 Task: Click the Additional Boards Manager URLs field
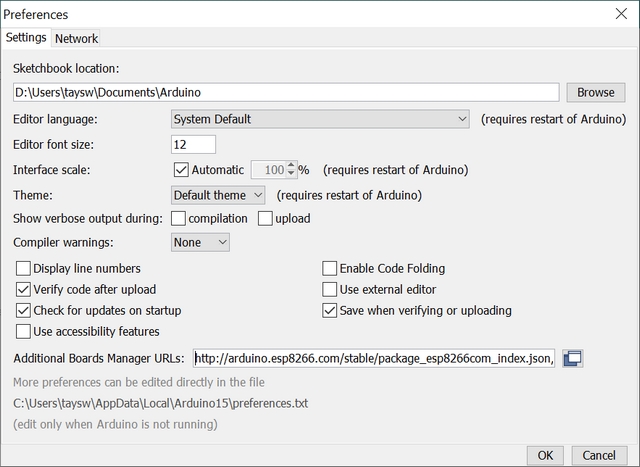pyautogui.click(x=374, y=358)
